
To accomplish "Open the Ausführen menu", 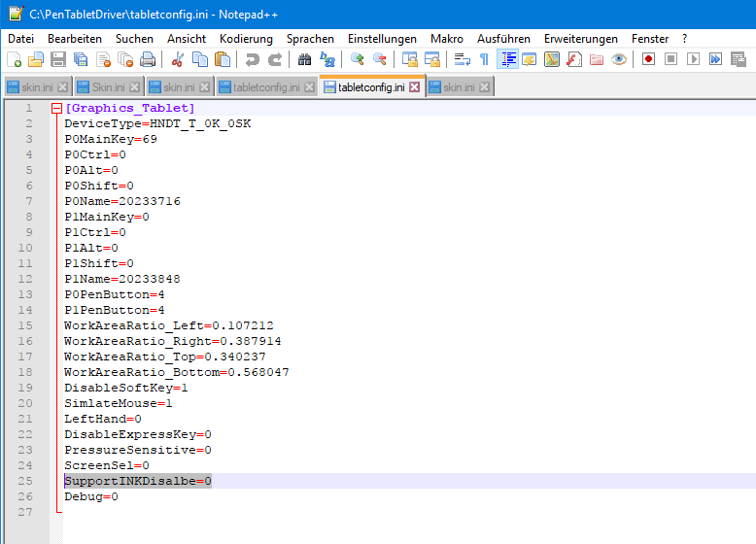I will 504,39.
